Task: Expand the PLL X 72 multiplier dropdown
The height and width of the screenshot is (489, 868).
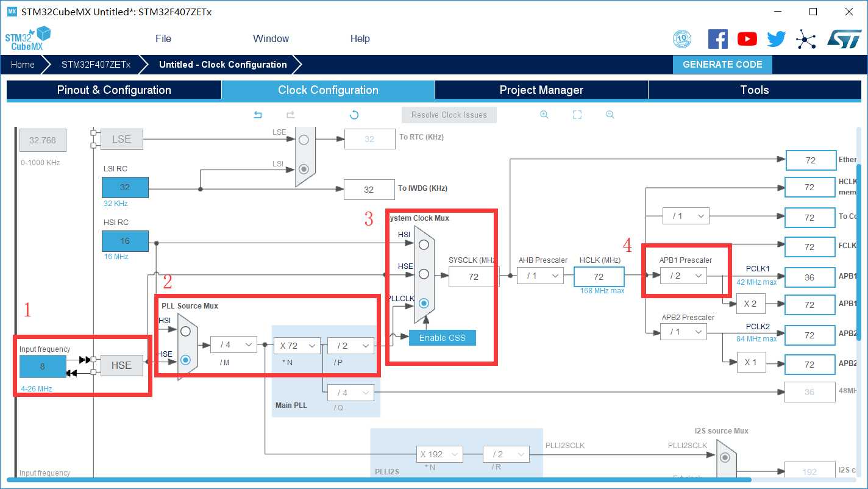Action: click(296, 346)
